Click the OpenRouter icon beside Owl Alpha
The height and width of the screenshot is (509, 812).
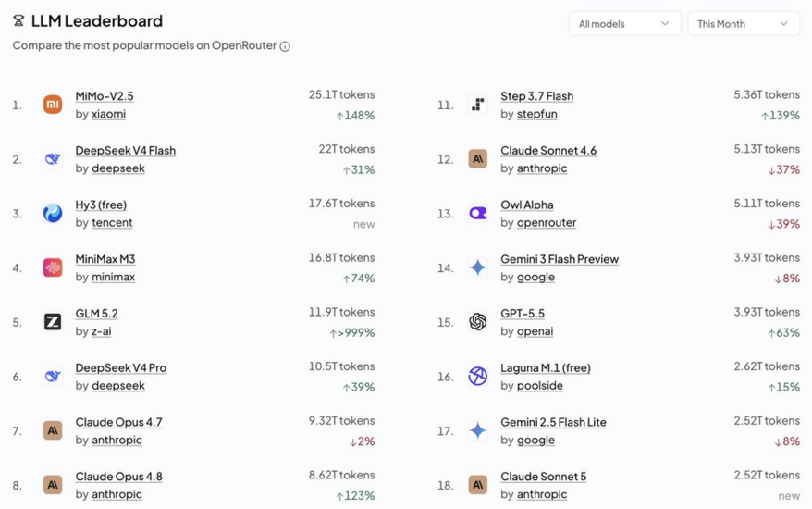(477, 213)
